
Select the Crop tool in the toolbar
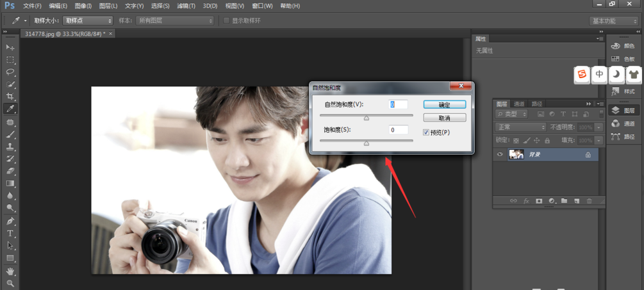10,96
